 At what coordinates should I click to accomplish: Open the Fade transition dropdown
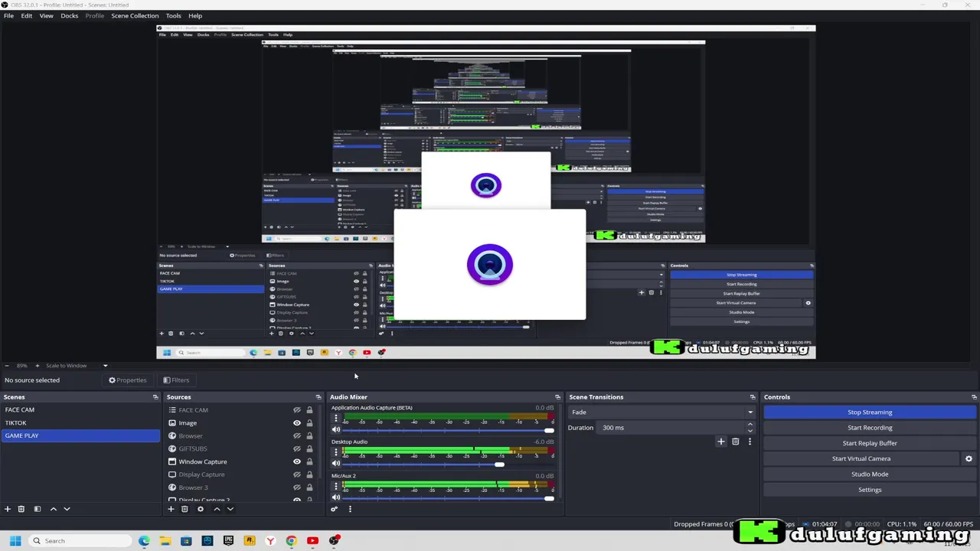tap(661, 412)
